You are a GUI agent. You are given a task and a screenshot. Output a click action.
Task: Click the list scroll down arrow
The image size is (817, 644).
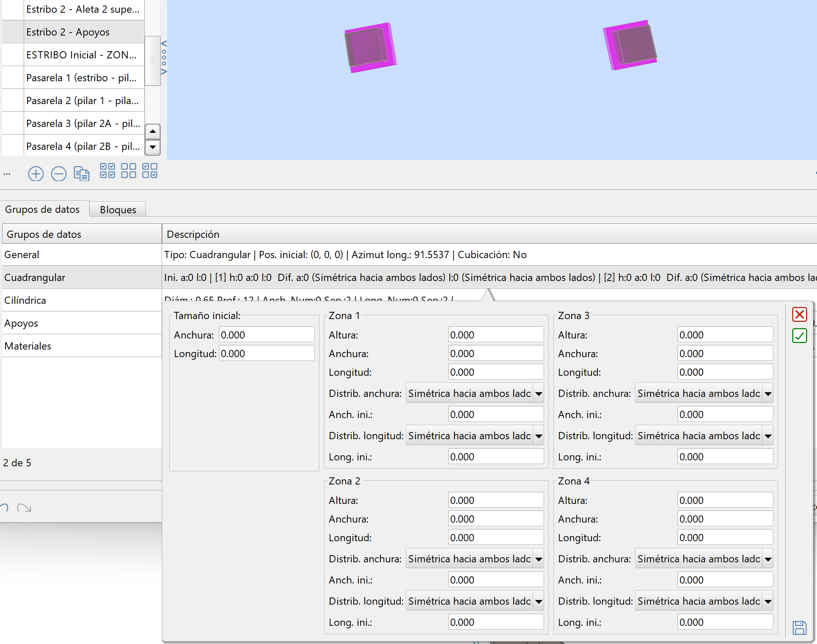click(x=153, y=147)
